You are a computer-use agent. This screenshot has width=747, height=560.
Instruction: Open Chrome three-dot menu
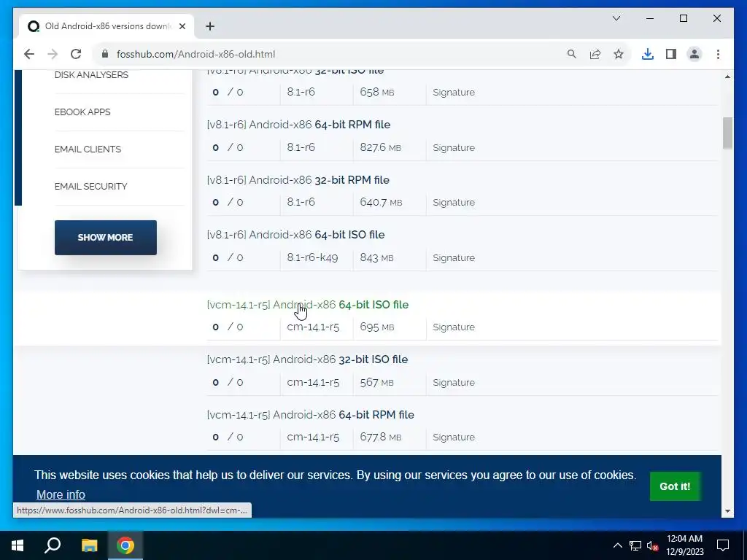[x=718, y=54]
